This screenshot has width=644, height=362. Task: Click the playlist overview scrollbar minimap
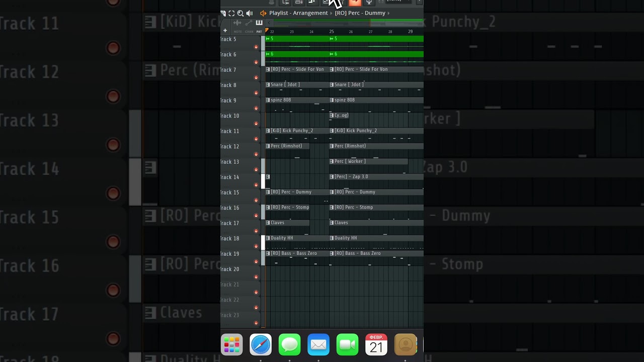[x=348, y=23]
